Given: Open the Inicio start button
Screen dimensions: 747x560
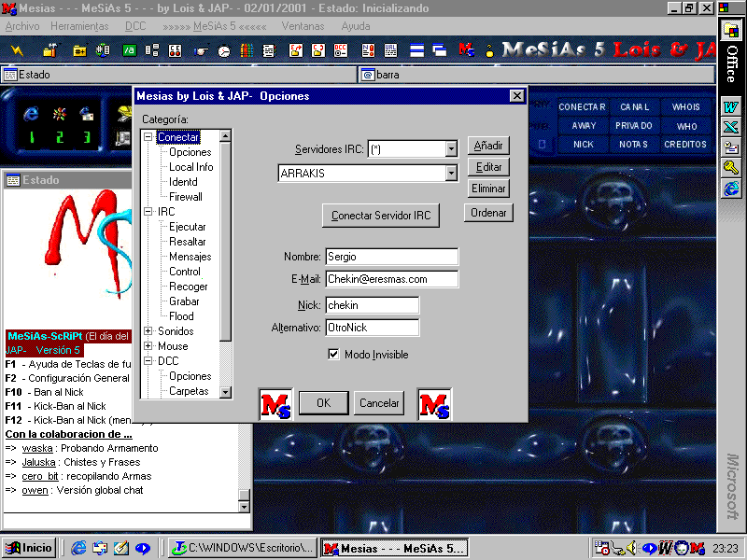Looking at the screenshot, I should click(29, 548).
